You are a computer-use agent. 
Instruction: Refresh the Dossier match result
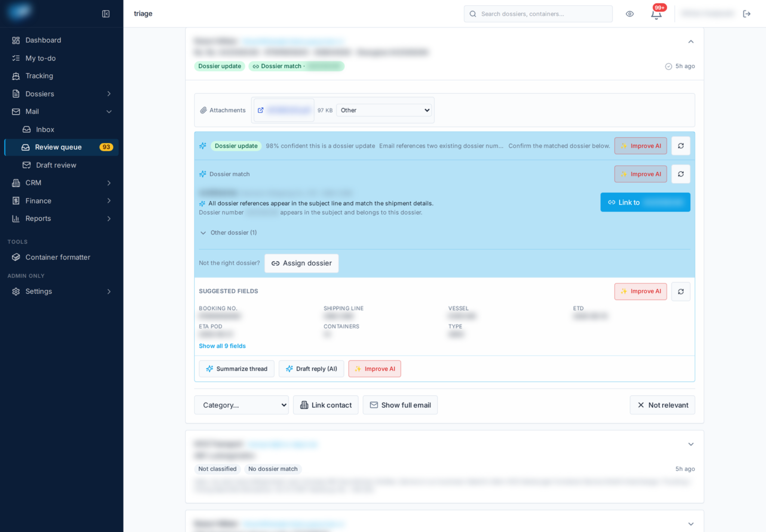pos(681,174)
